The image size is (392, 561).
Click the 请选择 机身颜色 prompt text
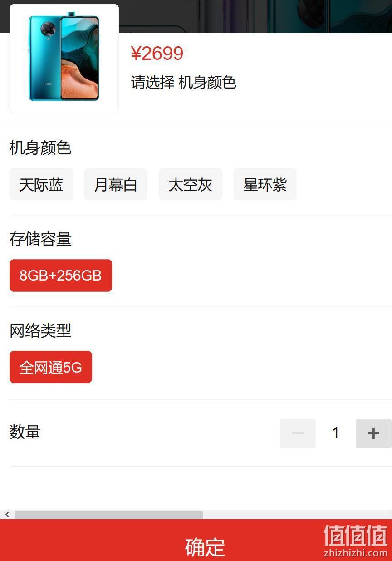tap(184, 83)
